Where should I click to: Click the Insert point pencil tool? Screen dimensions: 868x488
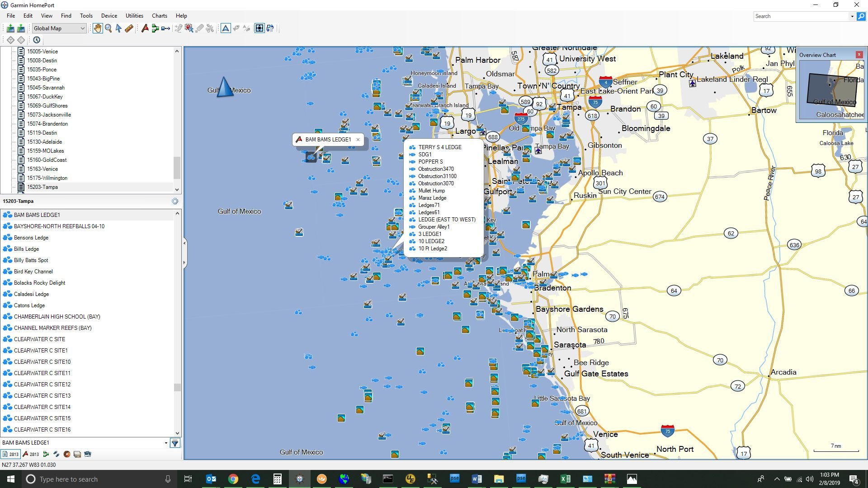(x=179, y=28)
